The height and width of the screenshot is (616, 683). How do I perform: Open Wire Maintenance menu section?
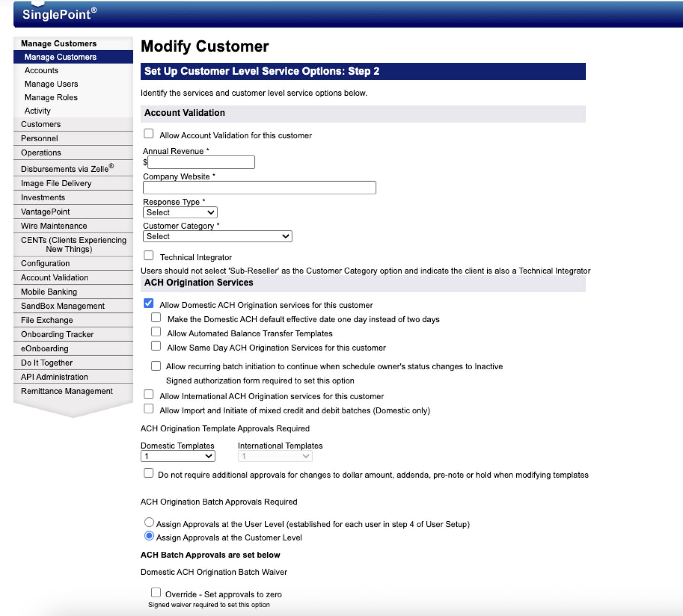[73, 226]
